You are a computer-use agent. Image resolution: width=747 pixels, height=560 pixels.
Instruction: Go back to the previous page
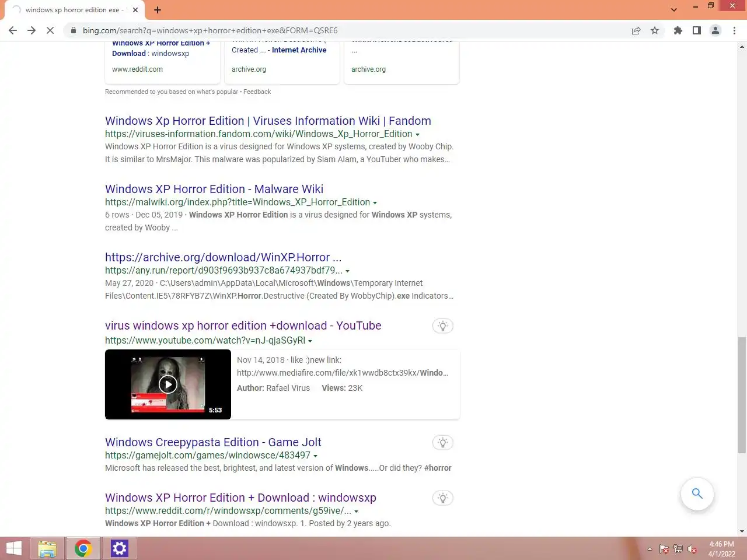click(13, 30)
